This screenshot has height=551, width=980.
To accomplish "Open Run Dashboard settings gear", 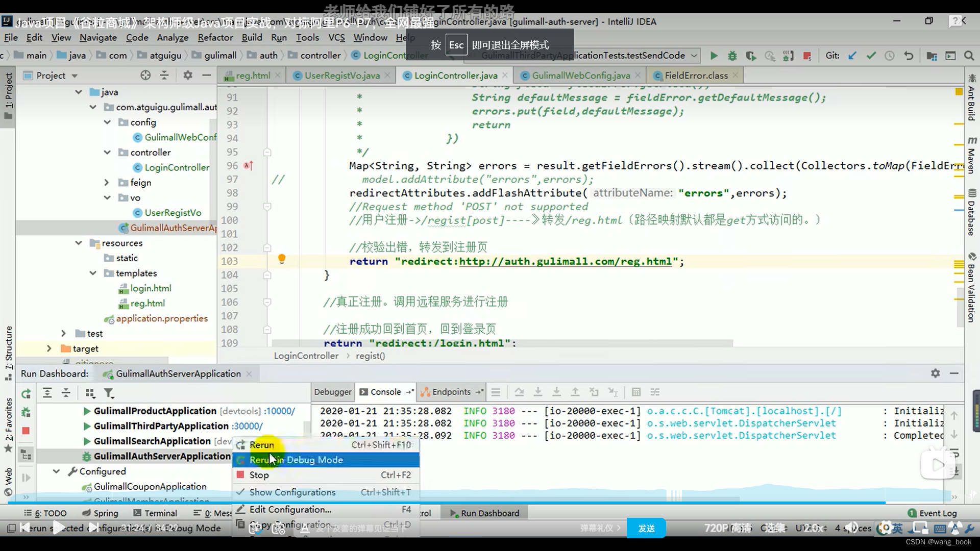I will [935, 373].
